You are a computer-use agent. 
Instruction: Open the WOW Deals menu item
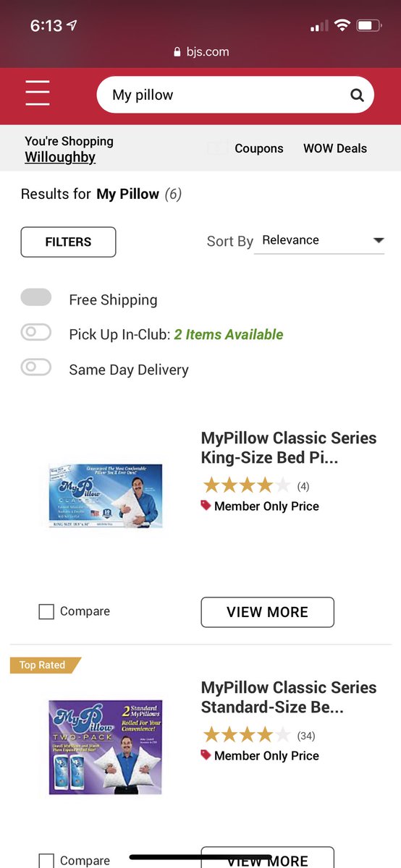coord(335,148)
